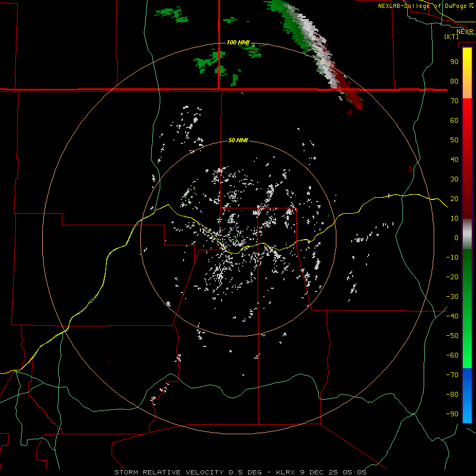Viewport: 476px width, 476px height.
Task: Click the yellow top segment of the color bar
Action: click(467, 73)
